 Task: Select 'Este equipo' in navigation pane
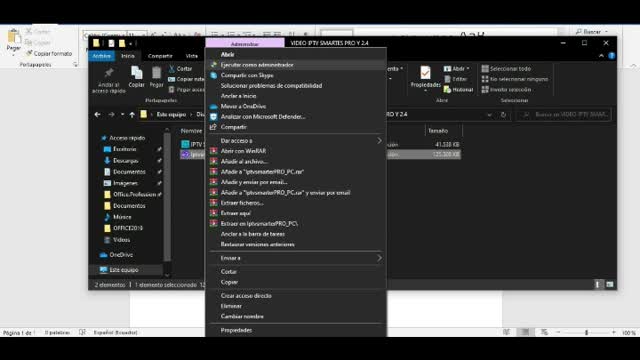pyautogui.click(x=119, y=270)
